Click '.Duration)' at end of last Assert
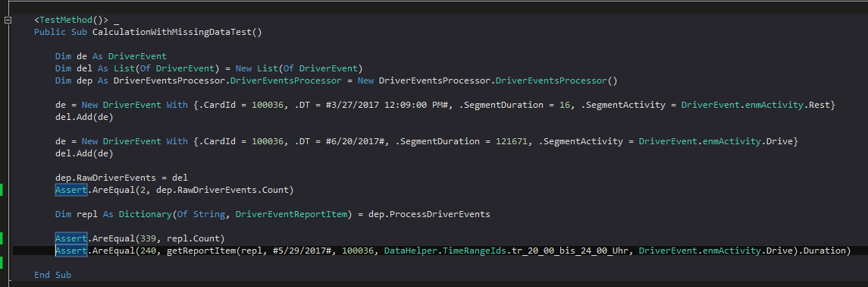The width and height of the screenshot is (868, 287). (x=824, y=251)
